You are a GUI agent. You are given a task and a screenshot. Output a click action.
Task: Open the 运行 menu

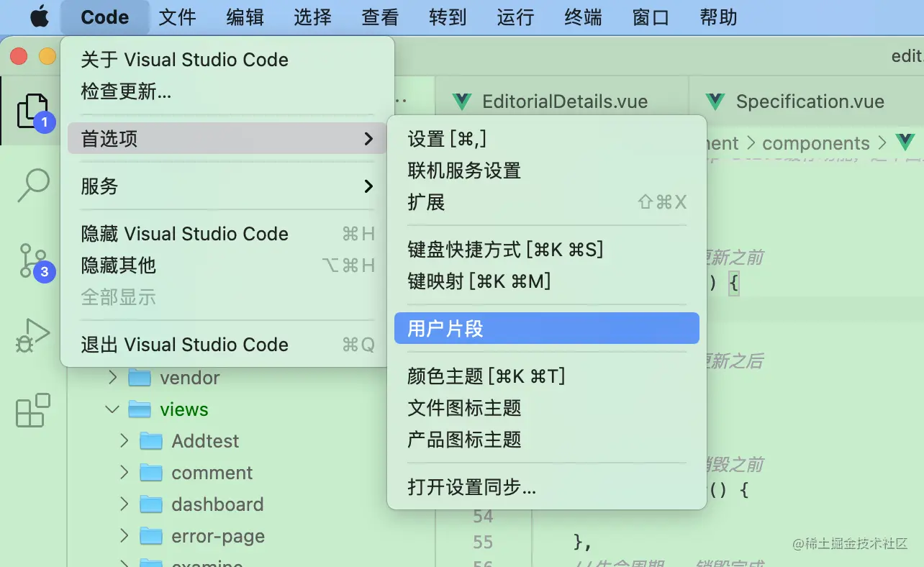515,17
